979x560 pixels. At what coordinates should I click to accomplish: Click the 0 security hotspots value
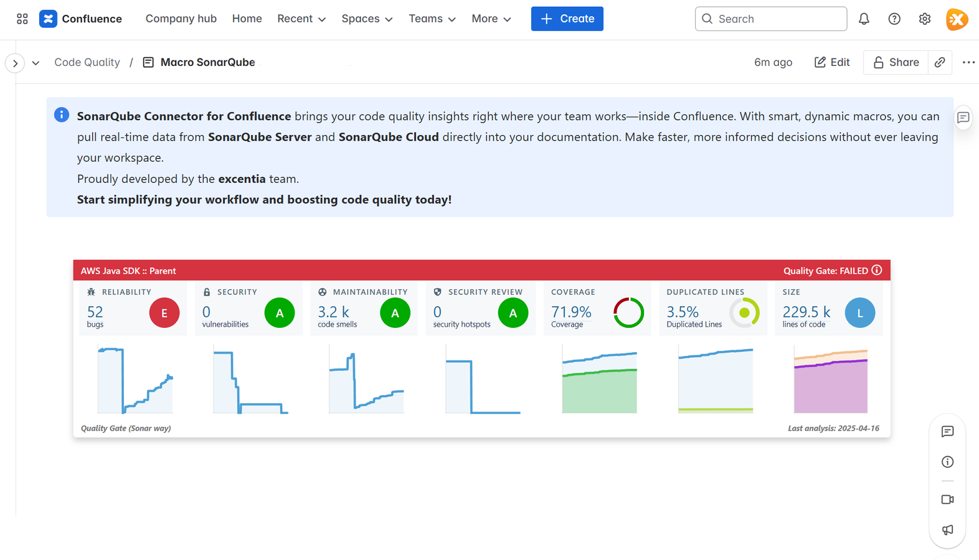437,312
